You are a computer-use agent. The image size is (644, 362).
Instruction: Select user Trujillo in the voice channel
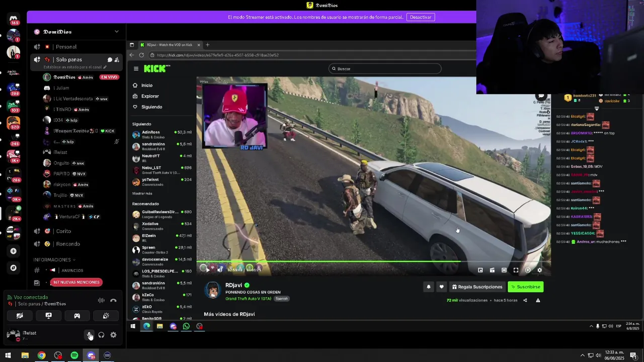(82, 195)
